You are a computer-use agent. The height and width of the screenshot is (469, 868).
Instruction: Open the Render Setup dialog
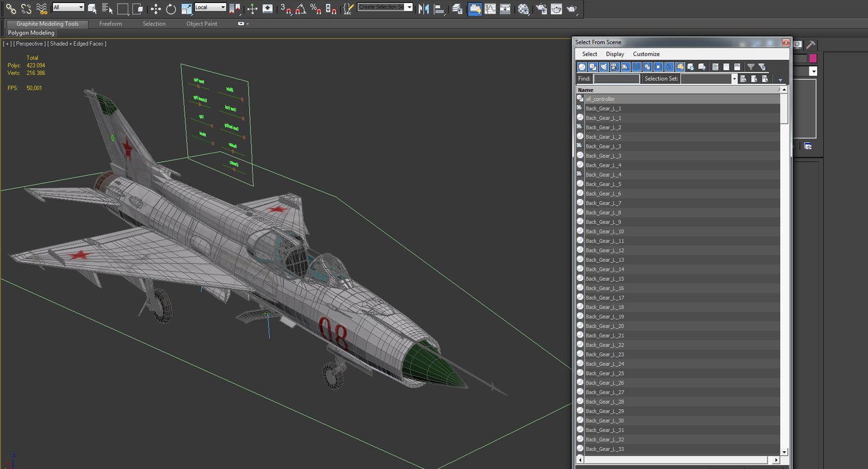coord(541,8)
